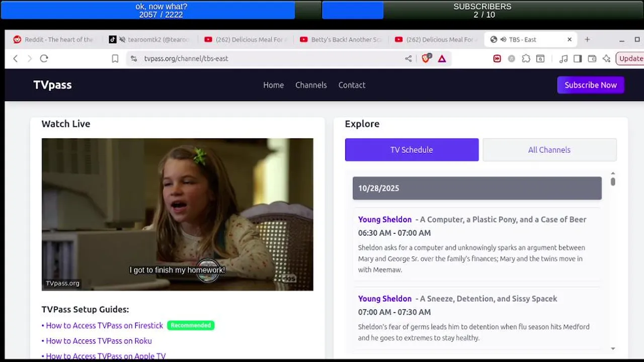Reload the TBS East page

(44, 58)
